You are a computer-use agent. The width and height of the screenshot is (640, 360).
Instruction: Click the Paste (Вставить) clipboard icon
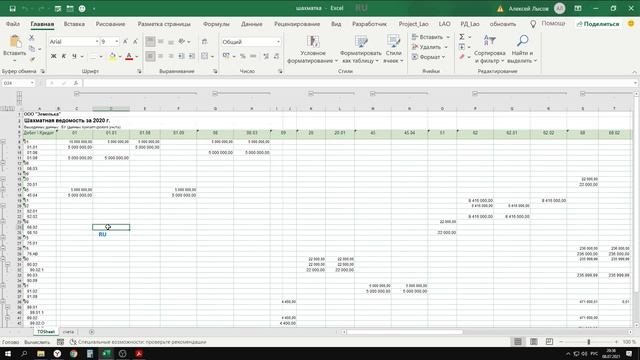(x=15, y=42)
